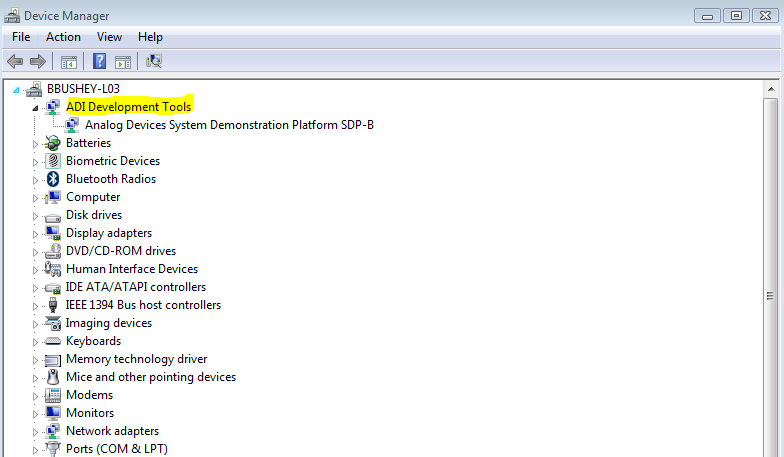784x457 pixels.
Task: Expand the Network adapters category
Action: click(35, 432)
